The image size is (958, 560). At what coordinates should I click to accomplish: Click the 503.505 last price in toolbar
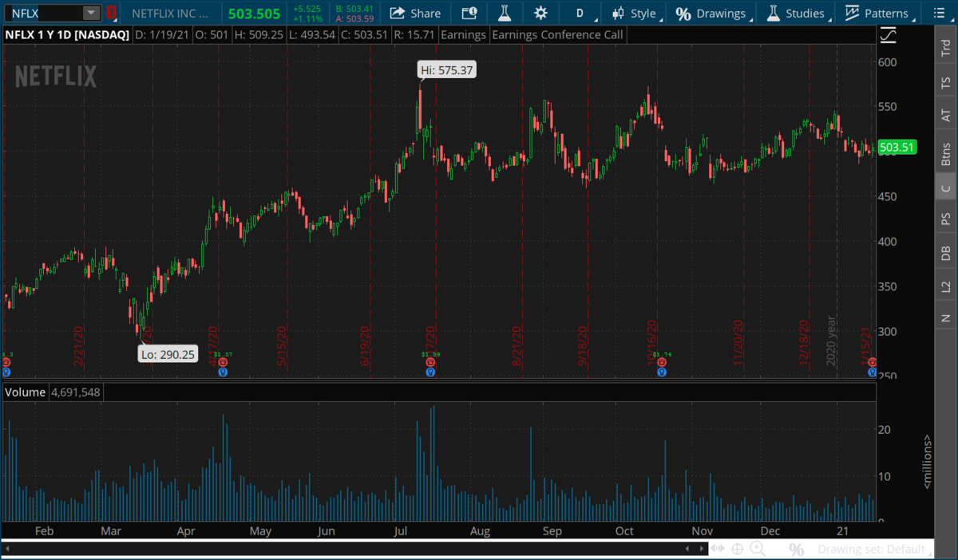[254, 13]
